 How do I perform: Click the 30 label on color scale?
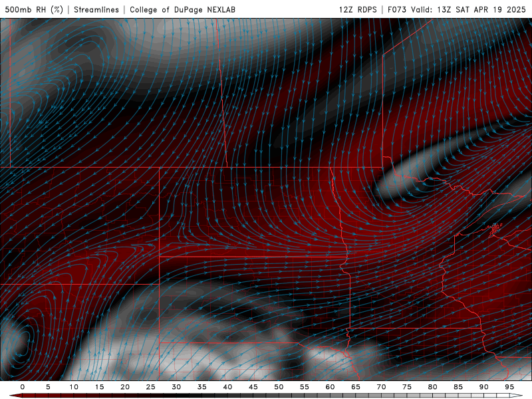[x=176, y=387]
